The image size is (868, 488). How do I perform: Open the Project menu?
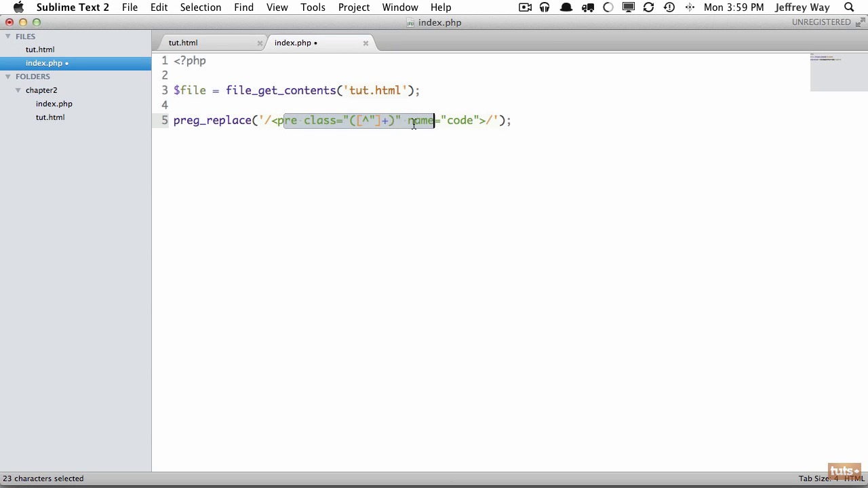coord(354,7)
